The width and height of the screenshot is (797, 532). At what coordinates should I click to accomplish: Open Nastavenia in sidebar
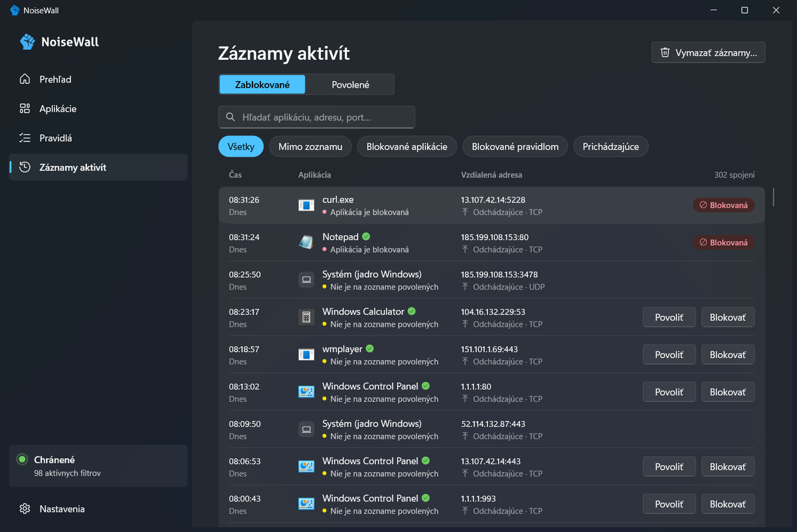98,509
